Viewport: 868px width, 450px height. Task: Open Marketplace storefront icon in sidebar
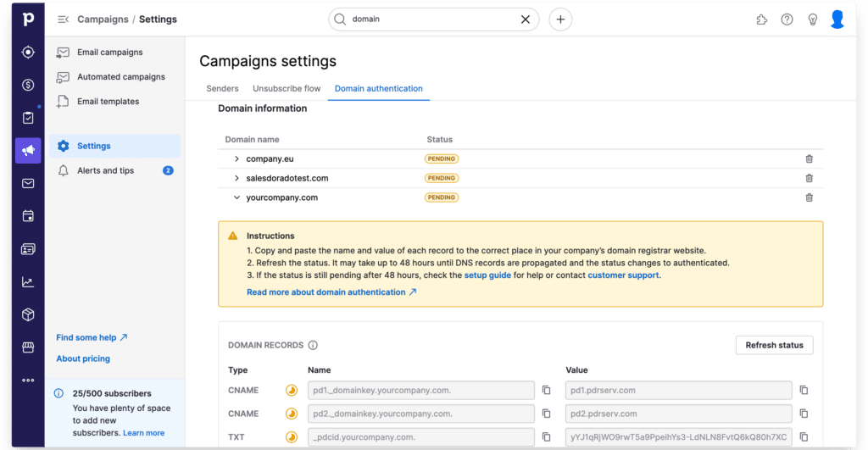(28, 347)
